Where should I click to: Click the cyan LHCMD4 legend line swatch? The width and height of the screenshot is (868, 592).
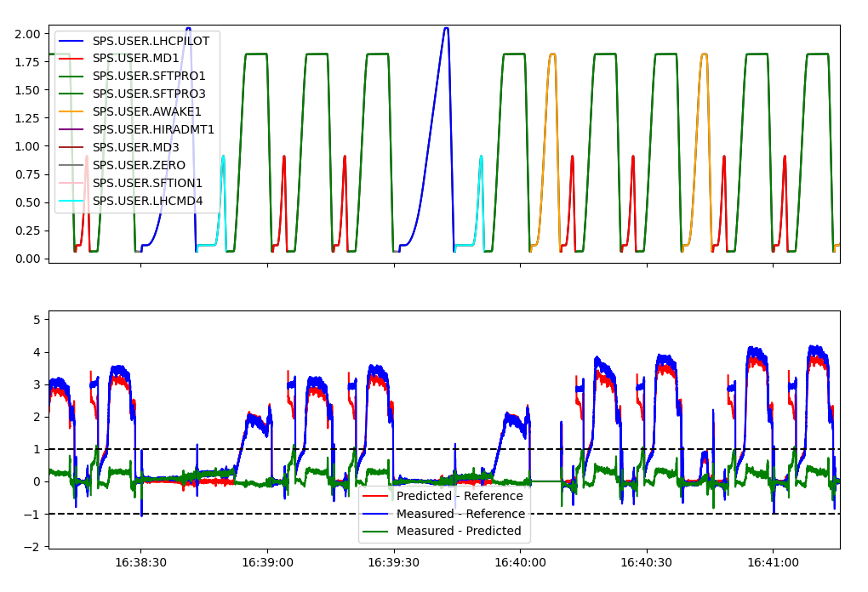(x=72, y=201)
